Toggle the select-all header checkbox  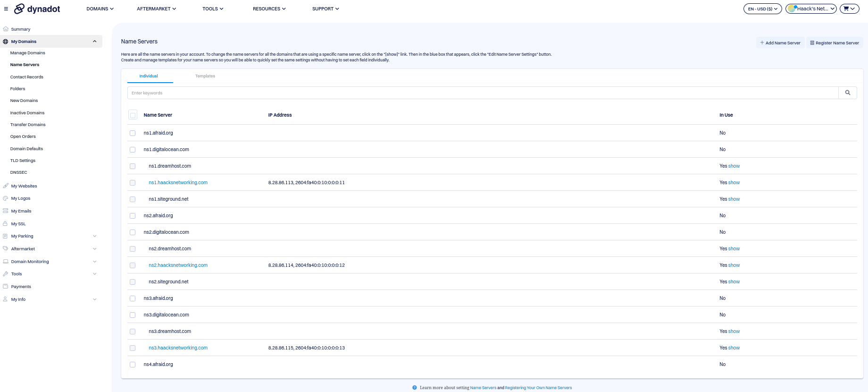pyautogui.click(x=133, y=115)
